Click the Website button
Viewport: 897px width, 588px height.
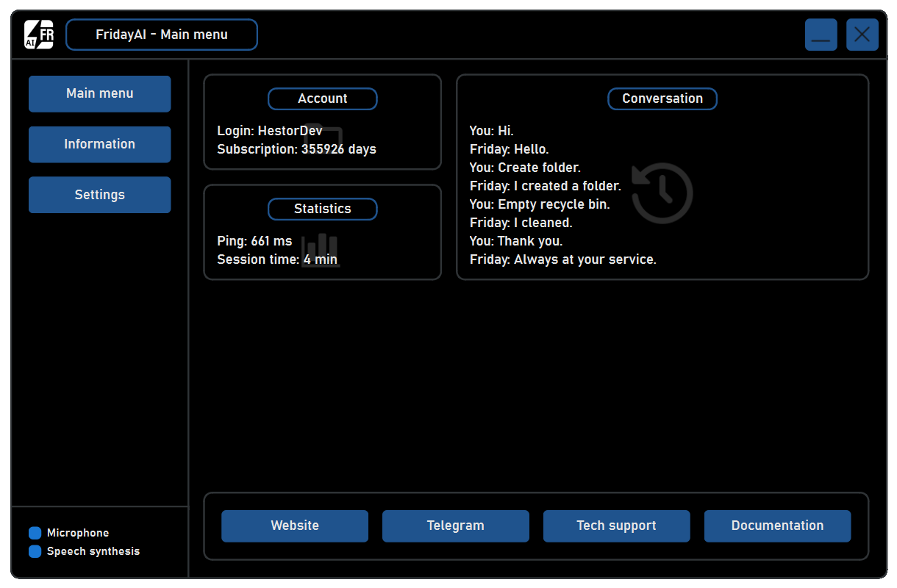pos(294,526)
